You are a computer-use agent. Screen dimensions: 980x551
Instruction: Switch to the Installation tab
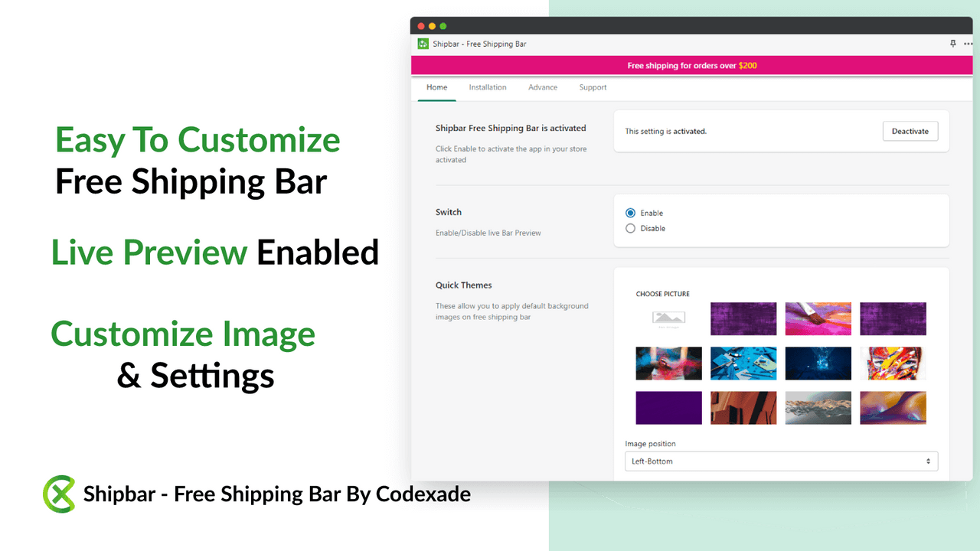click(488, 87)
